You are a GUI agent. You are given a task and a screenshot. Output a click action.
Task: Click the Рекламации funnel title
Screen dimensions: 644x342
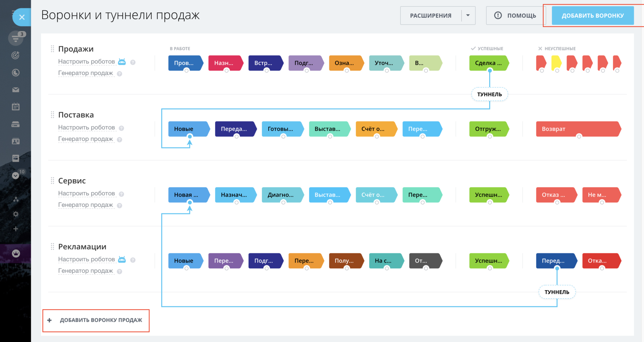pos(82,247)
